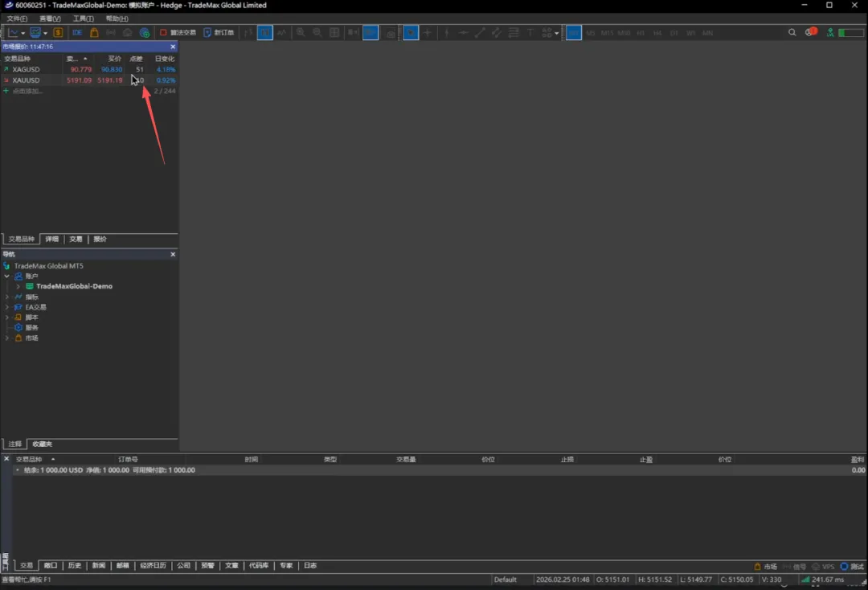Close the Market Watch panel

tap(173, 47)
